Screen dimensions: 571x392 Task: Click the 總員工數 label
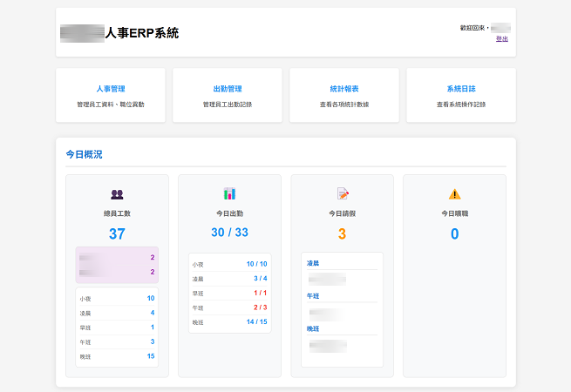(117, 213)
